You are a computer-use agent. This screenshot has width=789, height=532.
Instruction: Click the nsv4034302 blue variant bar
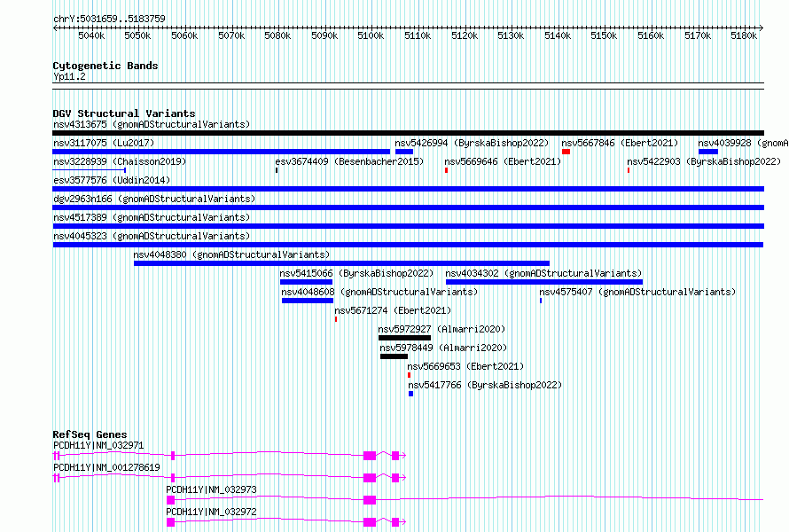point(544,282)
